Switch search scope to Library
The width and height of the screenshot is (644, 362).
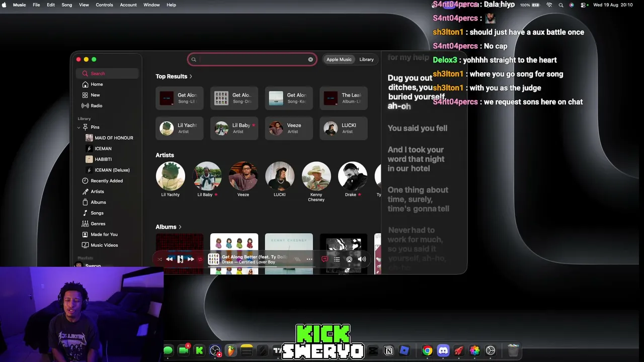click(x=366, y=59)
